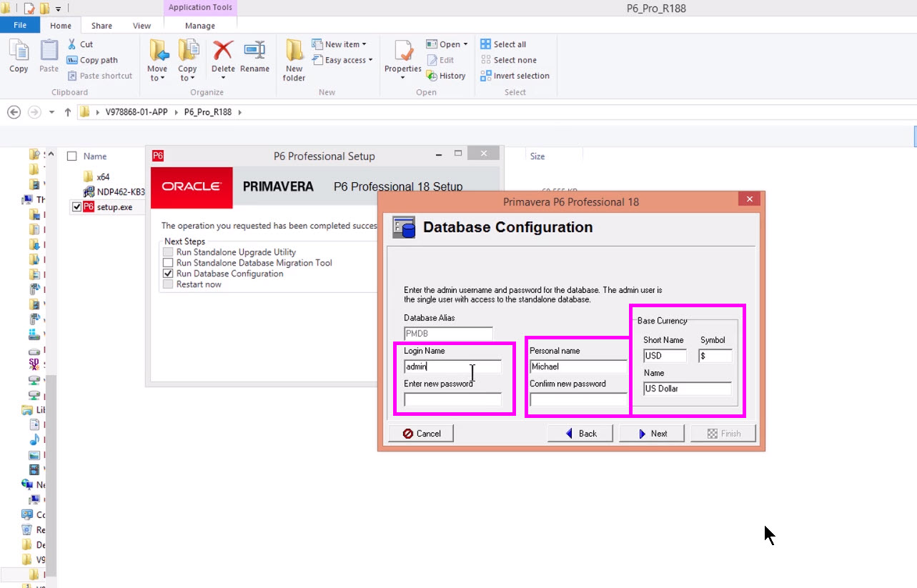Click the Name column header
The width and height of the screenshot is (917, 588).
click(x=95, y=156)
